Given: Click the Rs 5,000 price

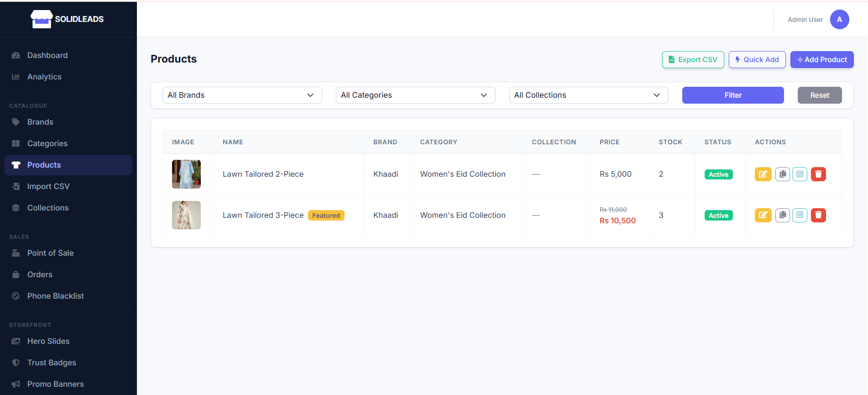Looking at the screenshot, I should tap(616, 174).
